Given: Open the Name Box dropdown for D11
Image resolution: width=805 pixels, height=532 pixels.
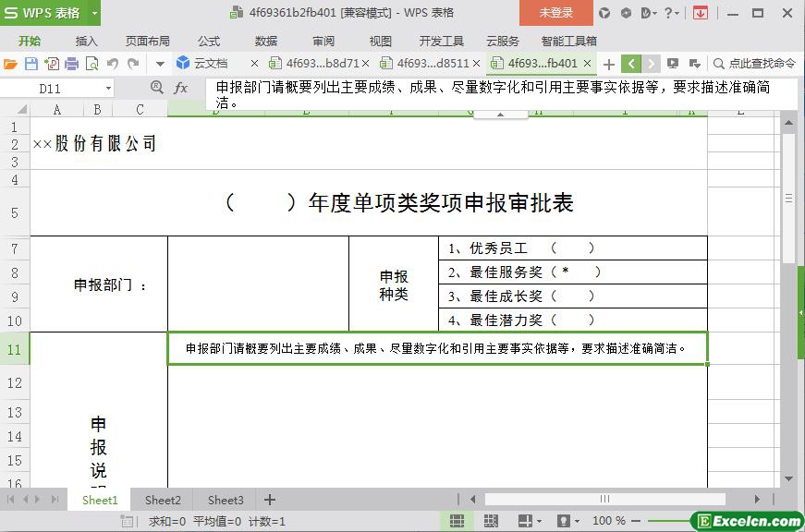Looking at the screenshot, I should pyautogui.click(x=108, y=89).
